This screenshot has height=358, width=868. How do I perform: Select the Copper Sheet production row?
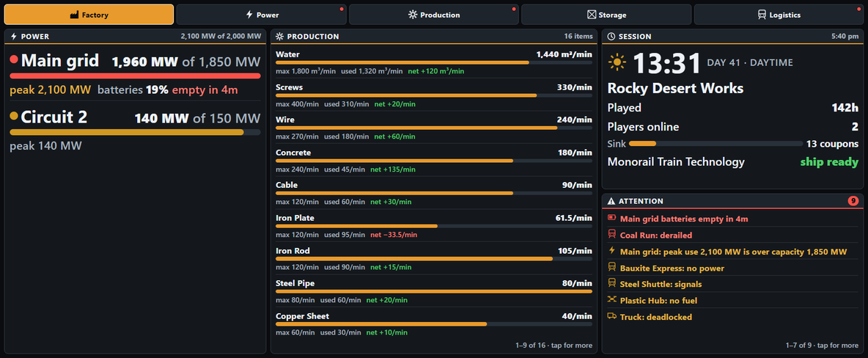point(434,324)
